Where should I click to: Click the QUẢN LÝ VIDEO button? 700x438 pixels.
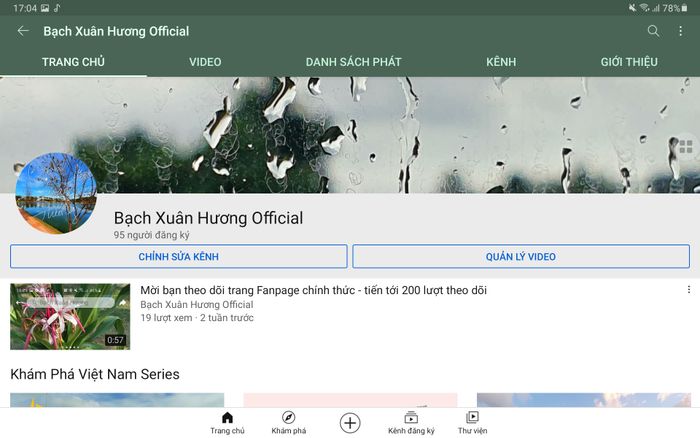click(521, 256)
